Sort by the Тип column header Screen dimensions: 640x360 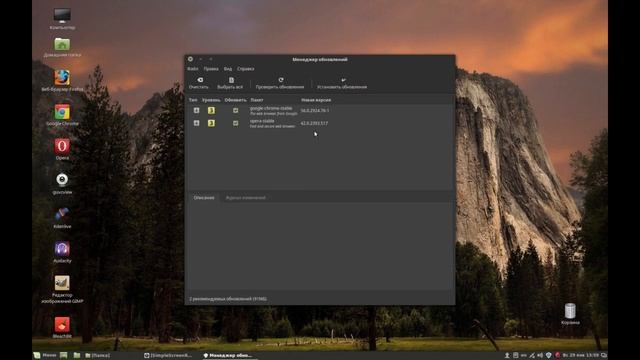(x=193, y=100)
